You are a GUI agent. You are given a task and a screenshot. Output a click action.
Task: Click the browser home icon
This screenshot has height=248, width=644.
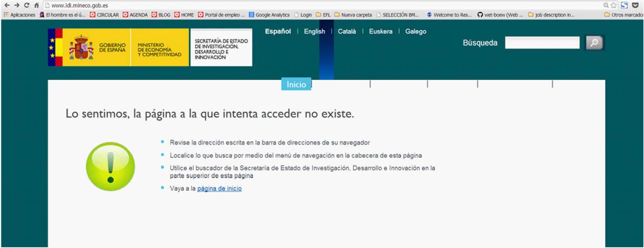pos(37,5)
